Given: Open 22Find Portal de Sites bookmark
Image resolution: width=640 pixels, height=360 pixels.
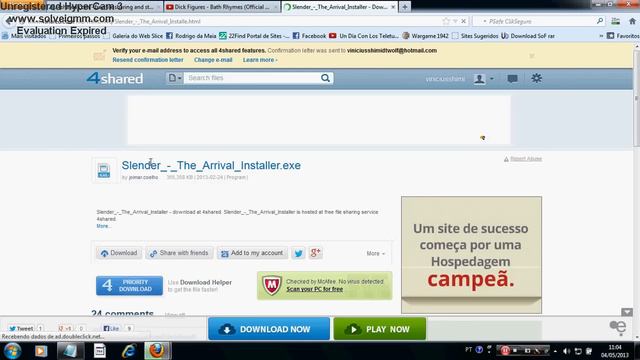Looking at the screenshot, I should point(254,36).
